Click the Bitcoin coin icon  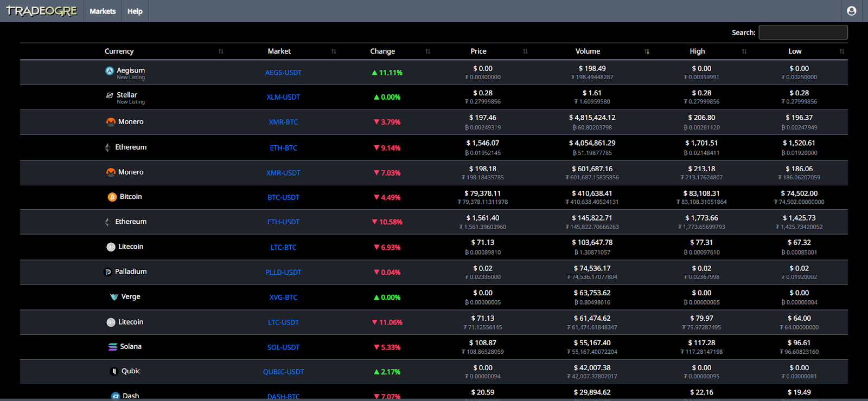(x=112, y=197)
